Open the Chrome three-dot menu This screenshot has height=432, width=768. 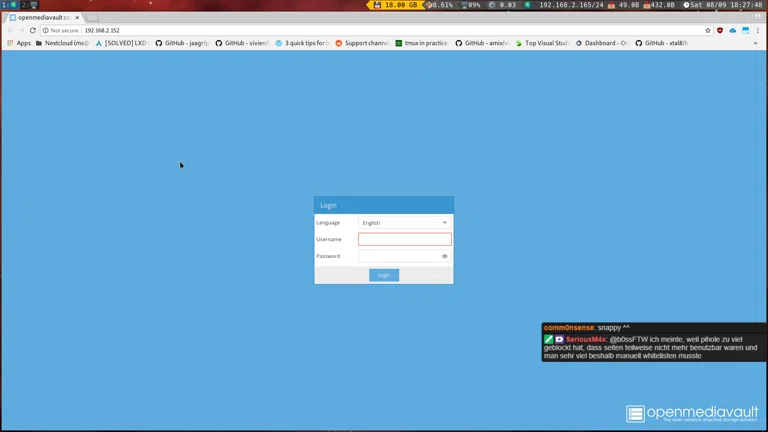tap(758, 31)
